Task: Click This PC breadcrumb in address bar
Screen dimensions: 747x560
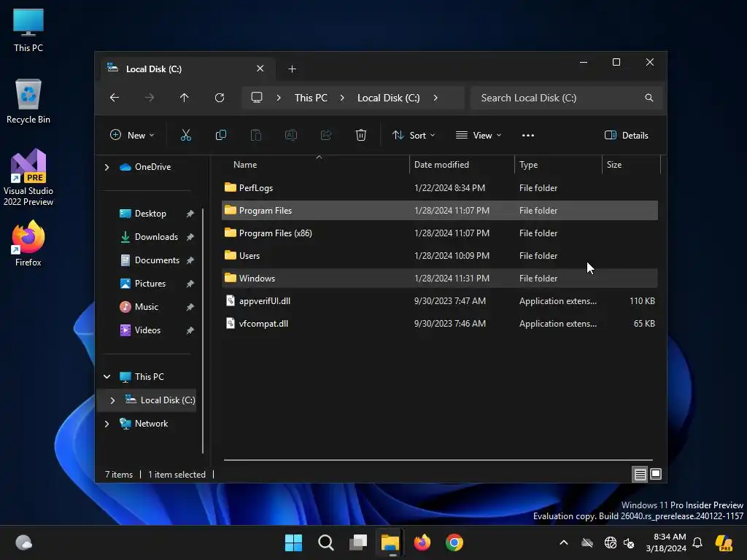Action: click(311, 98)
